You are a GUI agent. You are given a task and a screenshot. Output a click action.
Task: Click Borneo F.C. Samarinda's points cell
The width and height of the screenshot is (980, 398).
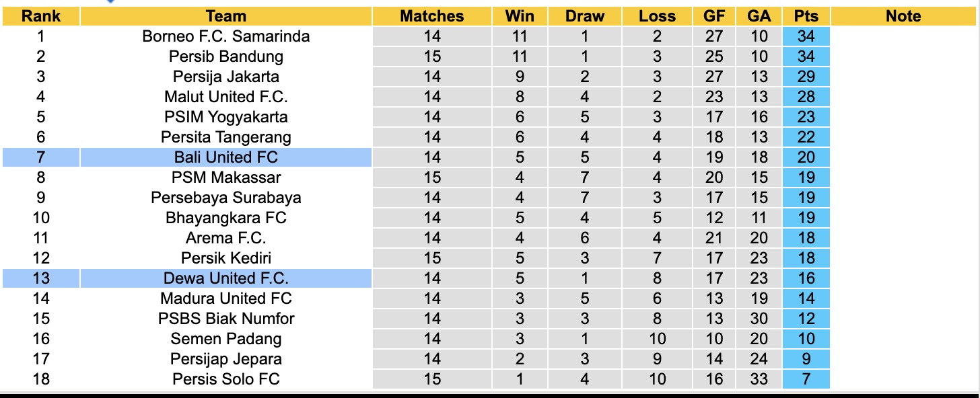pos(806,36)
